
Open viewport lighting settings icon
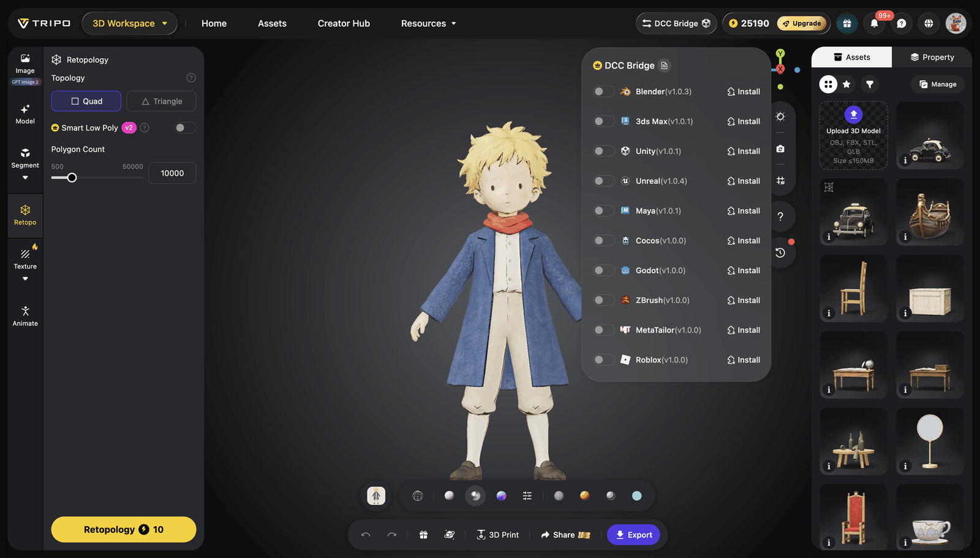[x=780, y=116]
